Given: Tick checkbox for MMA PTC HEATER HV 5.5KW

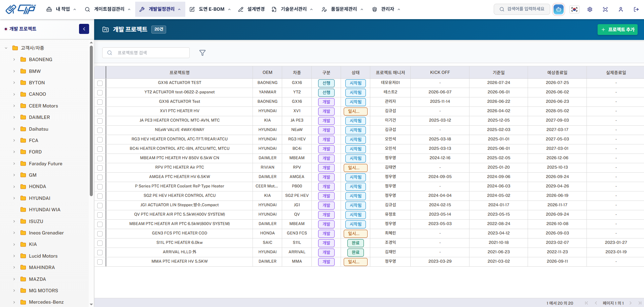Looking at the screenshot, I should tap(100, 262).
